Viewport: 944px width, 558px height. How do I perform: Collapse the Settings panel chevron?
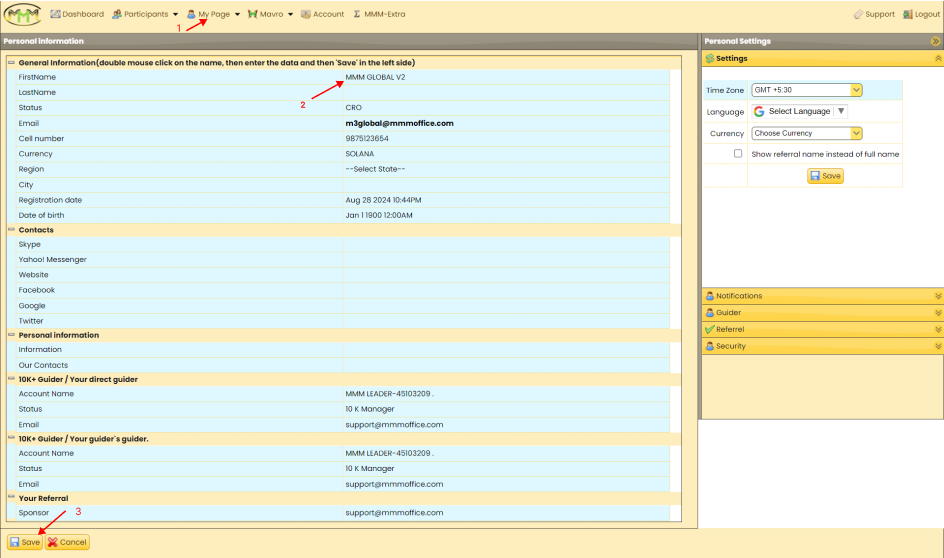tap(937, 58)
